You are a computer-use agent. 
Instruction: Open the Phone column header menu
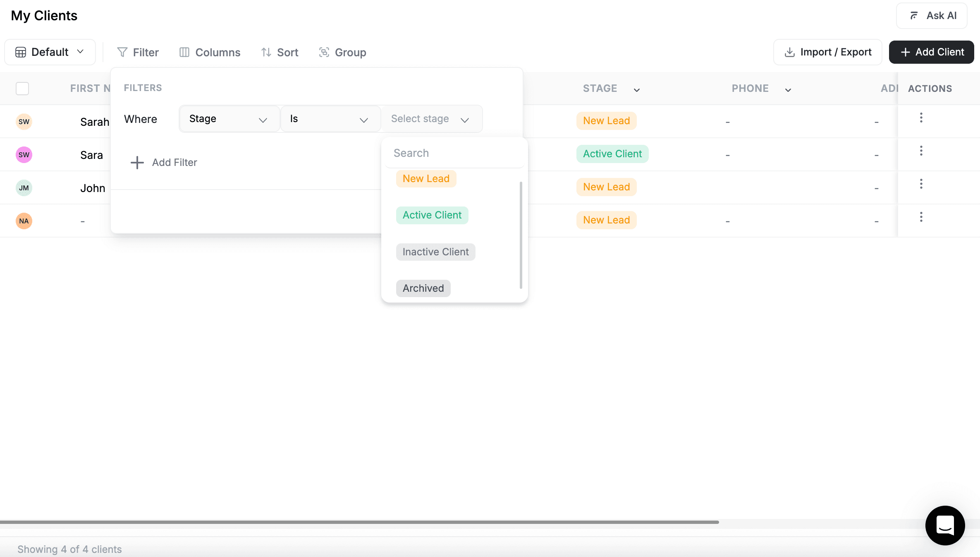[x=788, y=89]
